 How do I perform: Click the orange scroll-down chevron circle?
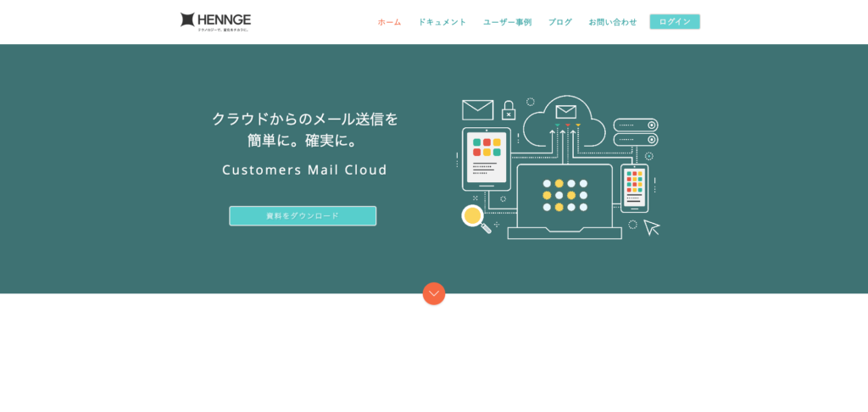point(434,293)
